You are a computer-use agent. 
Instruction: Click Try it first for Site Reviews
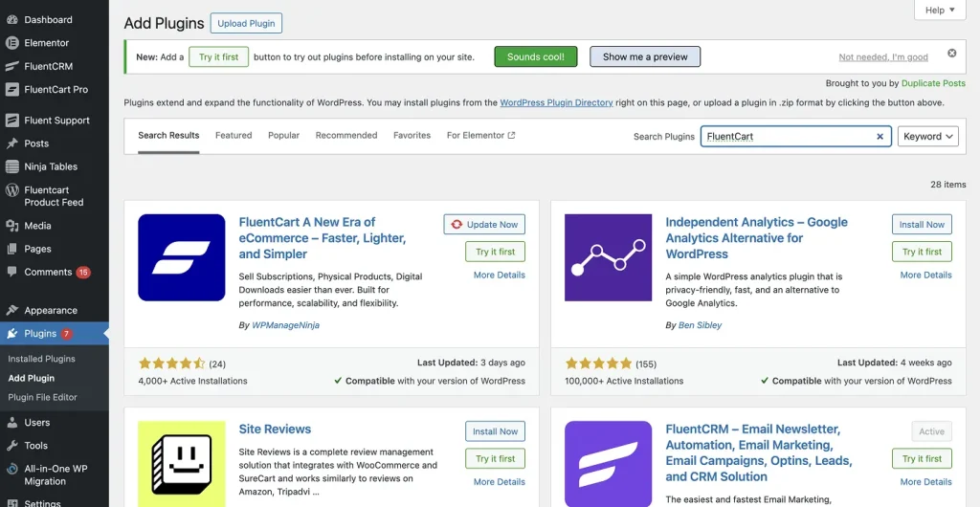click(x=495, y=458)
